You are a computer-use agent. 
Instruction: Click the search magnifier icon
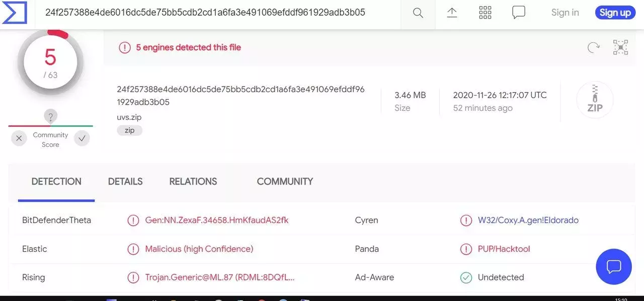[418, 13]
